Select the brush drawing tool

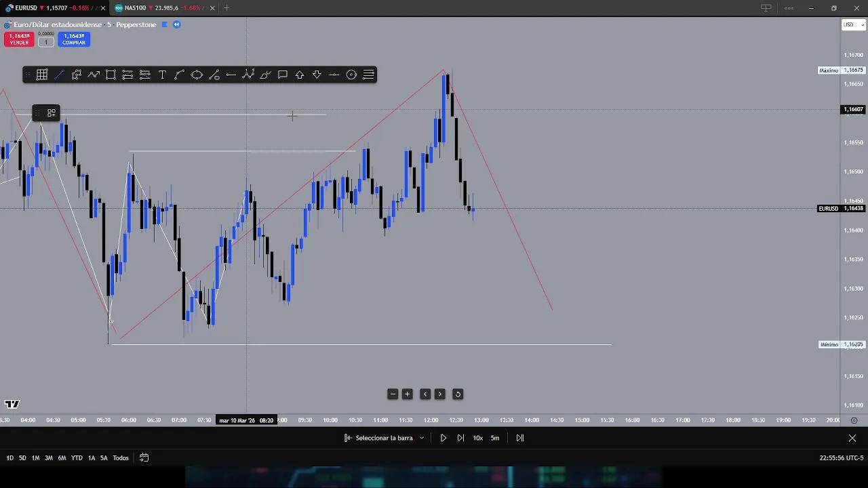266,75
